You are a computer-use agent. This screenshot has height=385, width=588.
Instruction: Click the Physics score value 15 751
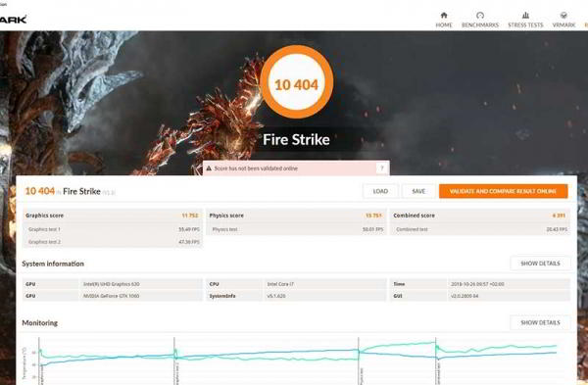coord(373,216)
